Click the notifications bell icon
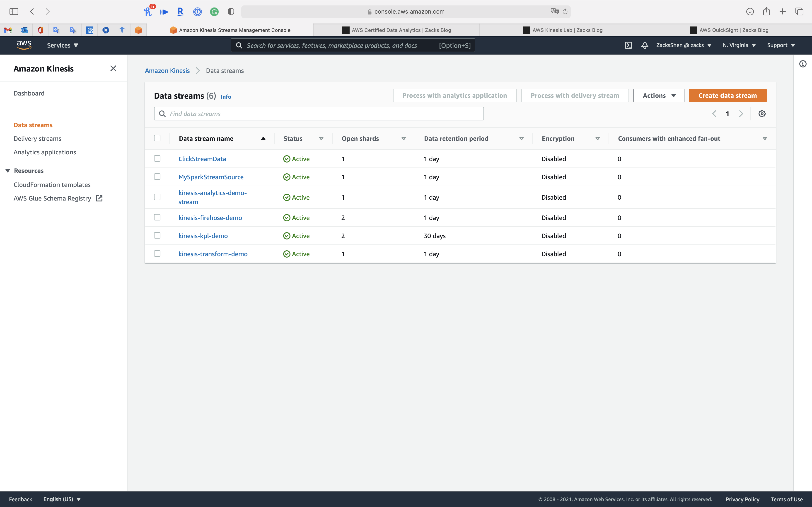 pos(644,45)
